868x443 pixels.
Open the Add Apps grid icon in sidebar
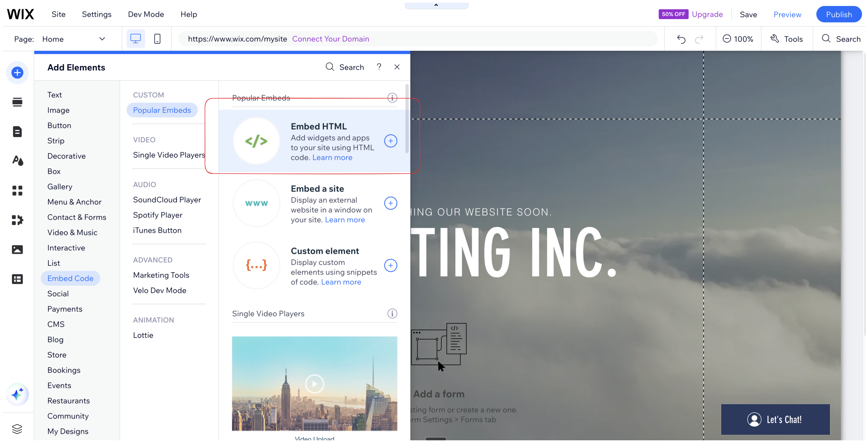[17, 190]
